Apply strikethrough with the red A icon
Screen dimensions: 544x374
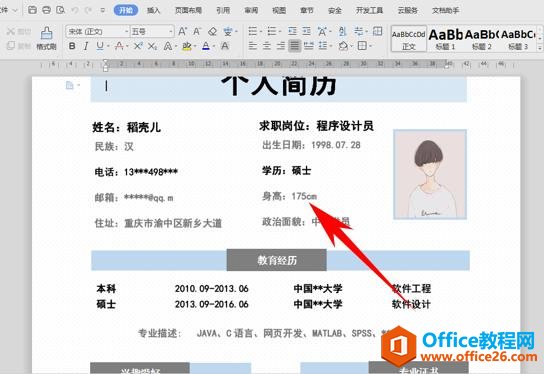(119, 46)
